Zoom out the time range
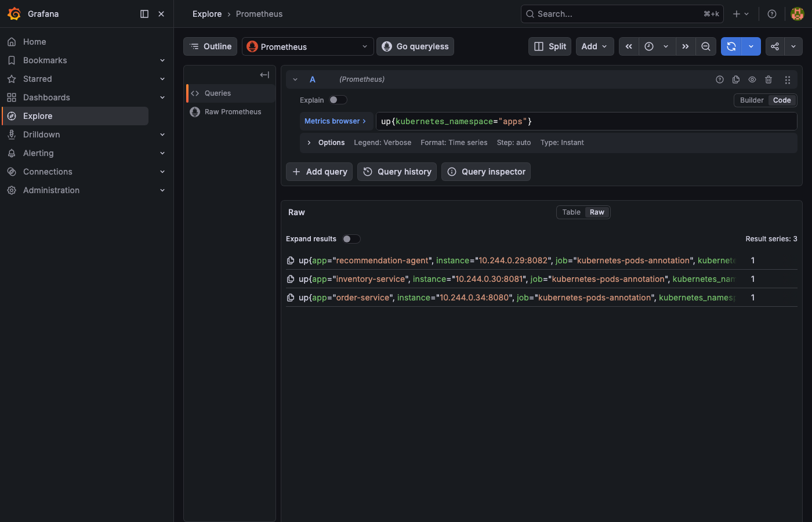Screen dimensions: 812x522 [706, 46]
